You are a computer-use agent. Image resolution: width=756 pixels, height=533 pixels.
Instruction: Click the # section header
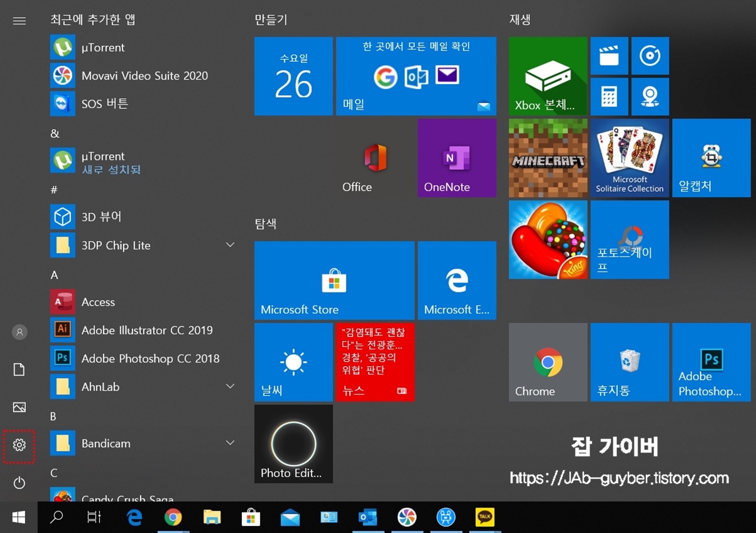tap(54, 190)
